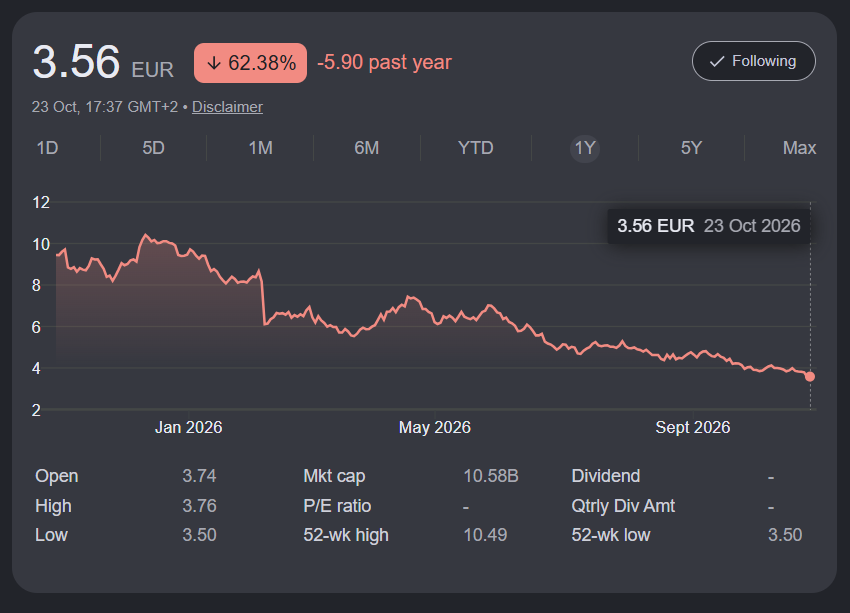Switch to the 1M range tab

point(260,148)
